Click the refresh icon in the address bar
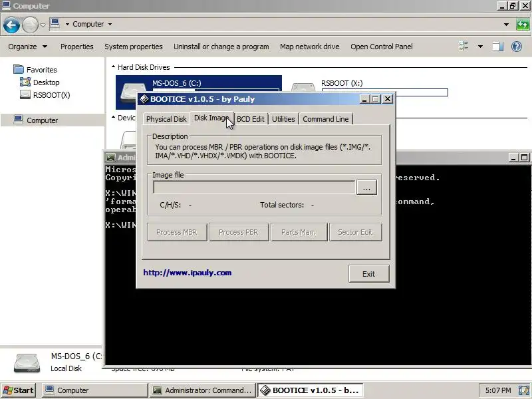Screen dimensions: 532x399 [x=523, y=25]
